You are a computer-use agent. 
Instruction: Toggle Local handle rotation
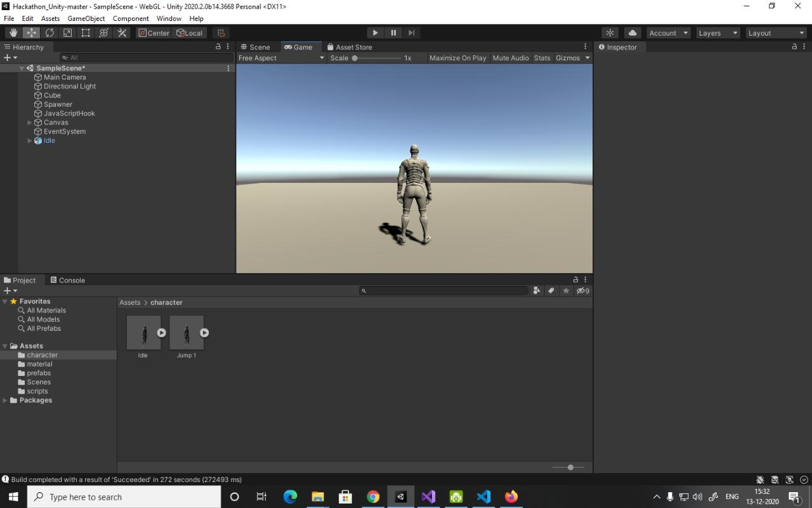[190, 33]
